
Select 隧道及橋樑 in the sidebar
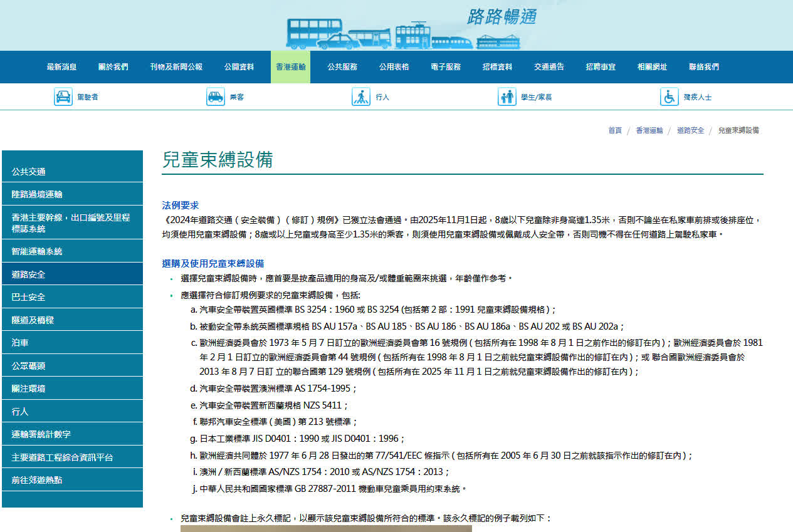(x=33, y=320)
